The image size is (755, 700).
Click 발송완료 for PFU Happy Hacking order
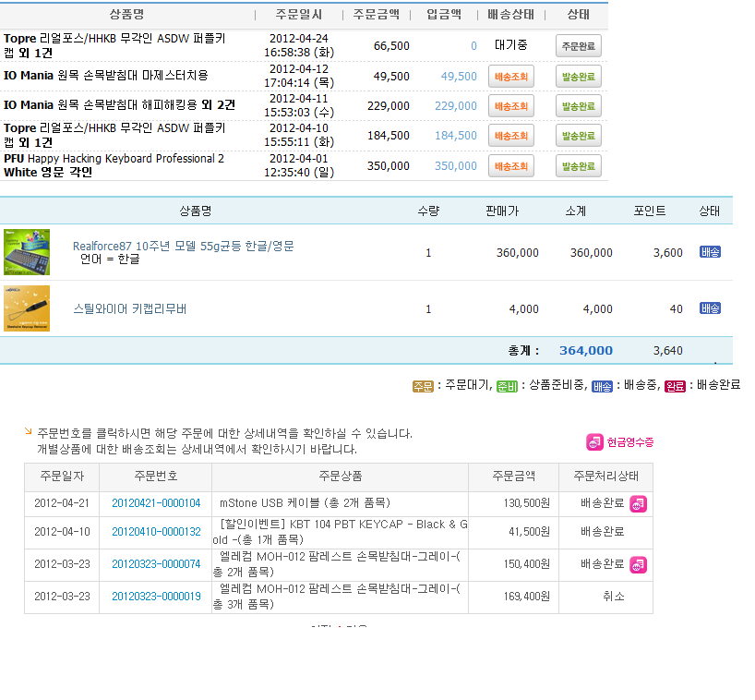579,166
